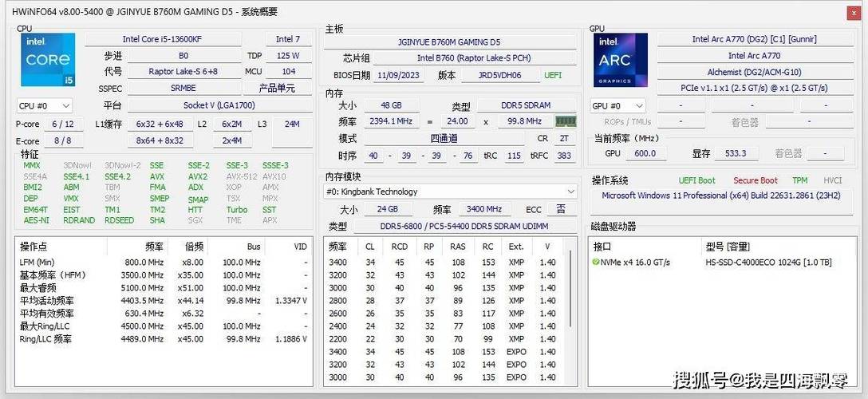The height and width of the screenshot is (399, 868).
Task: Click the Intel B760 chipset field
Action: tap(475, 58)
